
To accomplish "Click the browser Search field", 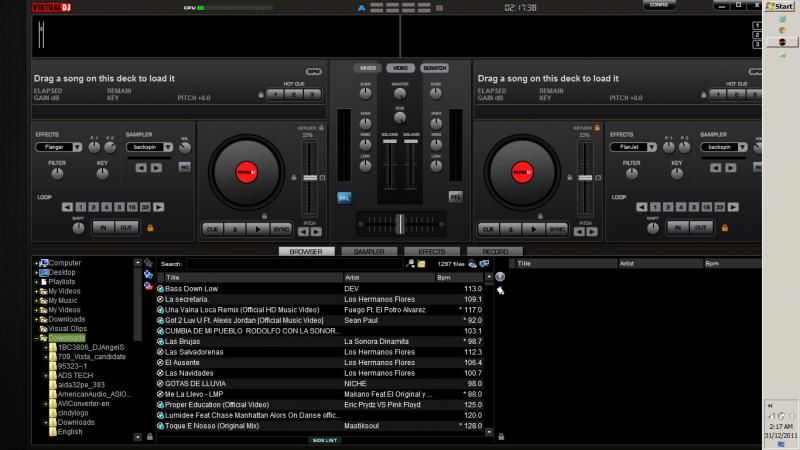I will [293, 264].
